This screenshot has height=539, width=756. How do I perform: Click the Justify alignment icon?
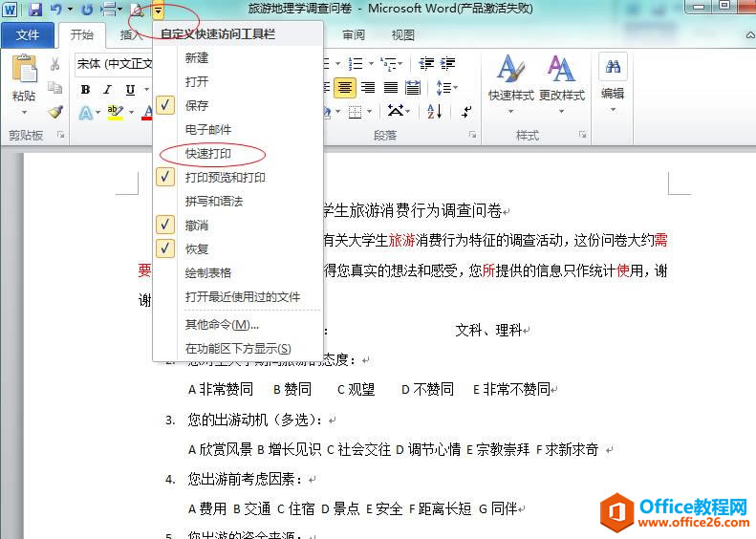pos(391,87)
